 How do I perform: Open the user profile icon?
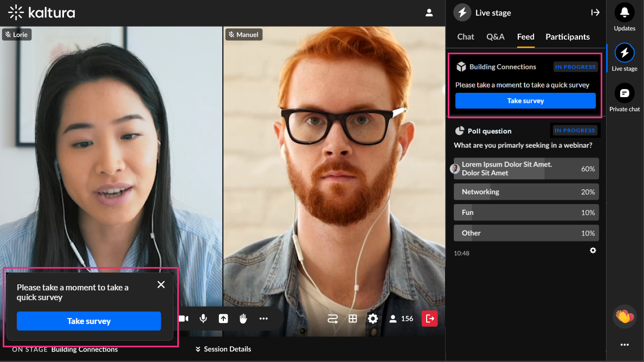[x=429, y=12]
